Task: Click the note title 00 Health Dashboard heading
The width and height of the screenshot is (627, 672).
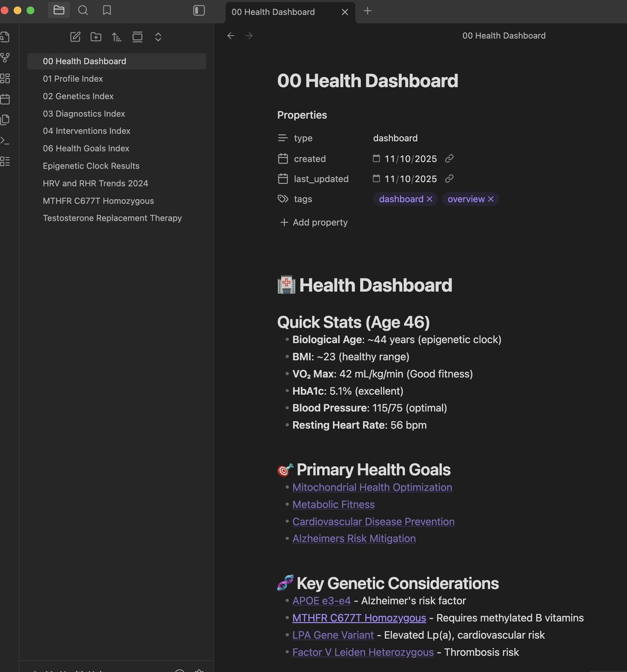Action: click(368, 81)
